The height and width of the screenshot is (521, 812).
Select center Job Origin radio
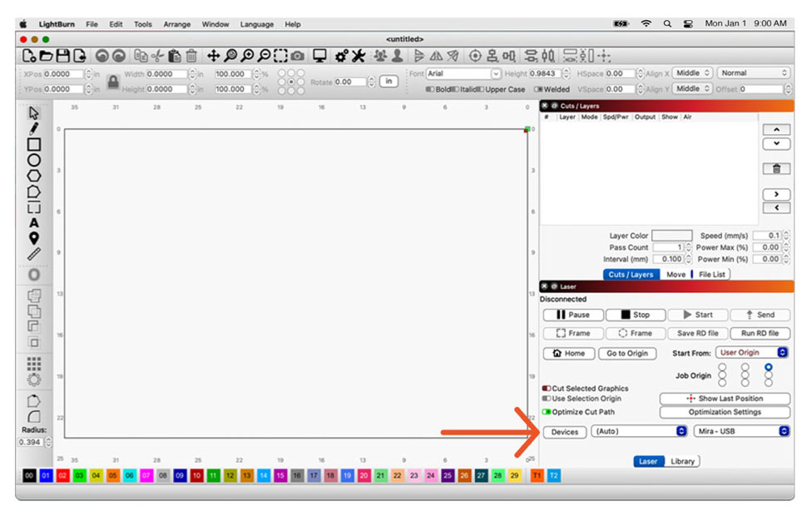[x=745, y=375]
